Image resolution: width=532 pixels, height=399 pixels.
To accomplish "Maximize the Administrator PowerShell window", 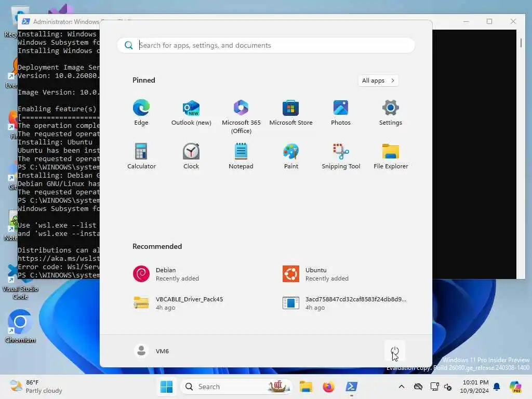I will click(x=489, y=21).
